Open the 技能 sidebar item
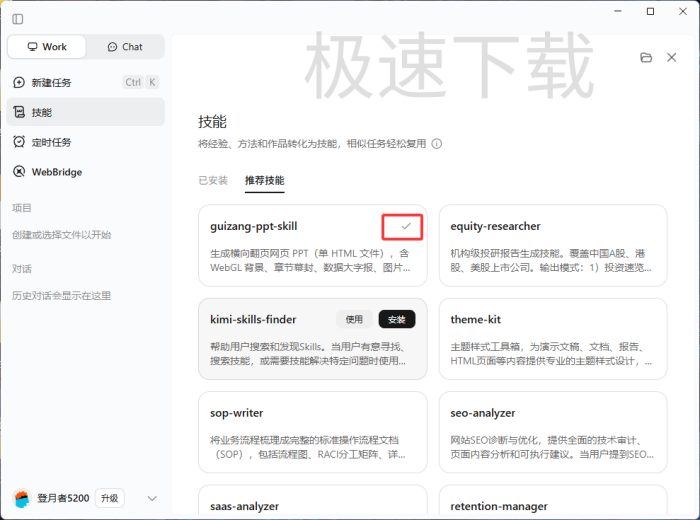700x520 pixels. (x=86, y=112)
